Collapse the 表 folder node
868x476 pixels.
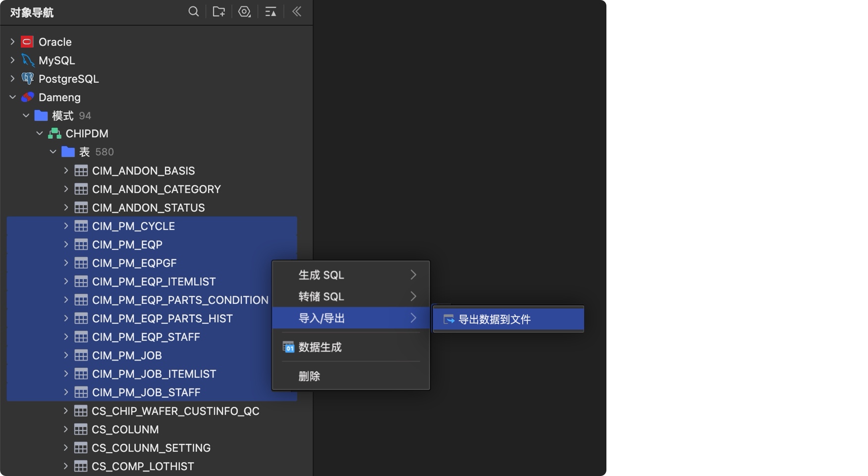coord(53,152)
